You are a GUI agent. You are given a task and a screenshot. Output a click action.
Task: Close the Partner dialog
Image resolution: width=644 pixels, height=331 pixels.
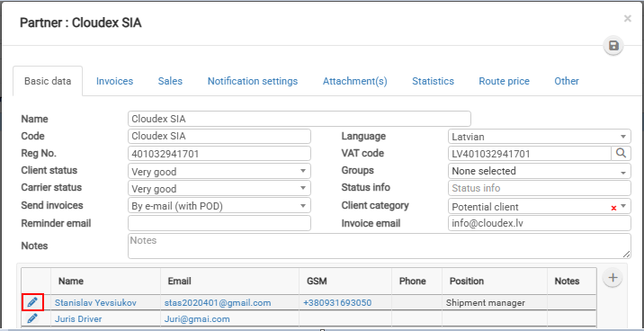pyautogui.click(x=627, y=18)
